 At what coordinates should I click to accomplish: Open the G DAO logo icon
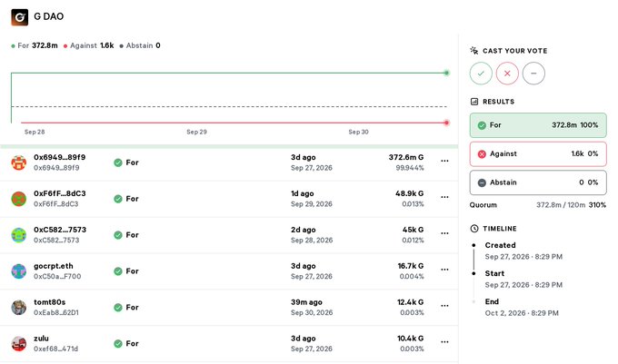click(x=20, y=17)
